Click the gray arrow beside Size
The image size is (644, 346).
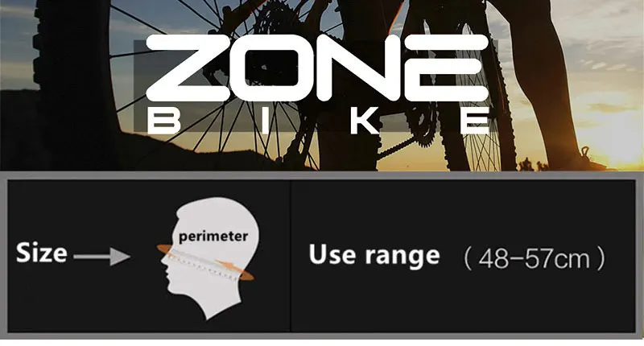point(102,257)
